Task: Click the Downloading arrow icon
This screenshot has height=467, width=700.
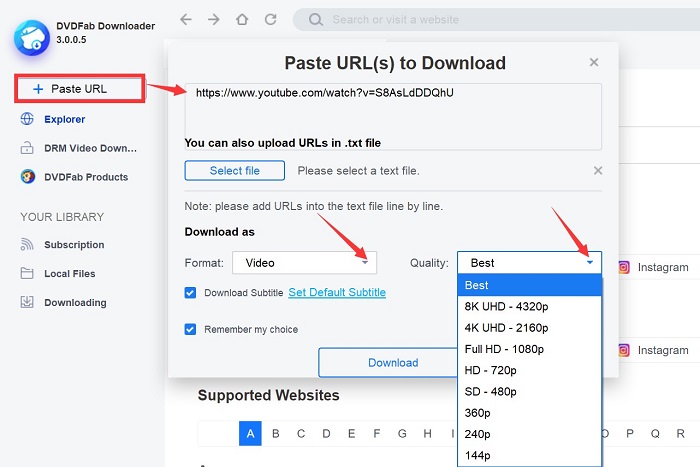Action: 27,302
